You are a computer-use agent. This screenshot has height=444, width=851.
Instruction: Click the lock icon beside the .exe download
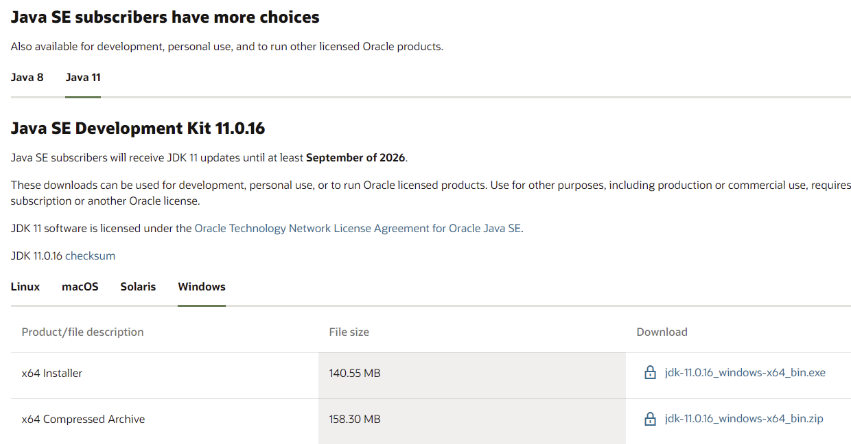tap(650, 372)
